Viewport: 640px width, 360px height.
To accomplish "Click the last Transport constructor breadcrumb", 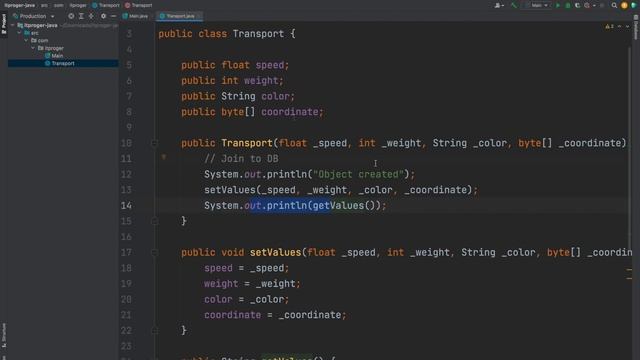I will coord(138,5).
